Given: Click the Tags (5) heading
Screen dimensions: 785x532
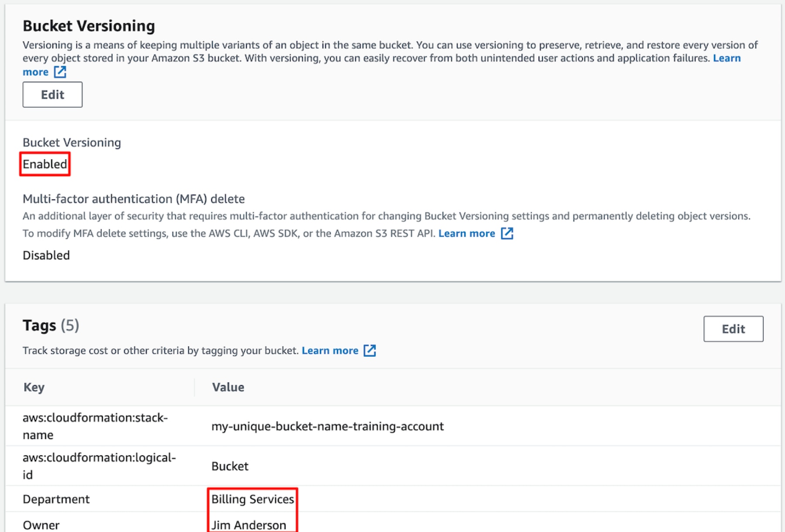Looking at the screenshot, I should [x=51, y=325].
